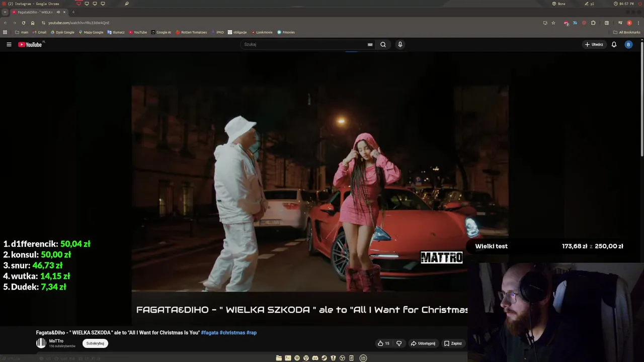Image resolution: width=644 pixels, height=362 pixels.
Task: Open the #christmas hashtag
Action: pyautogui.click(x=232, y=332)
